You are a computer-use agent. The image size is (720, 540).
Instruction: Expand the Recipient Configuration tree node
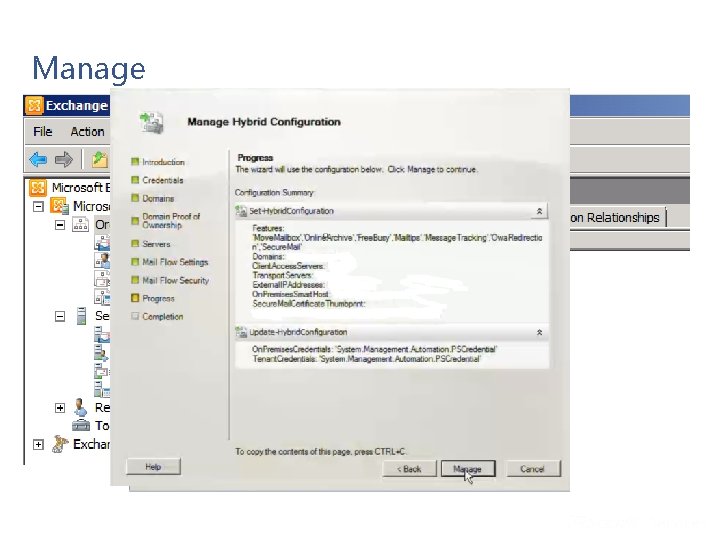pos(60,408)
